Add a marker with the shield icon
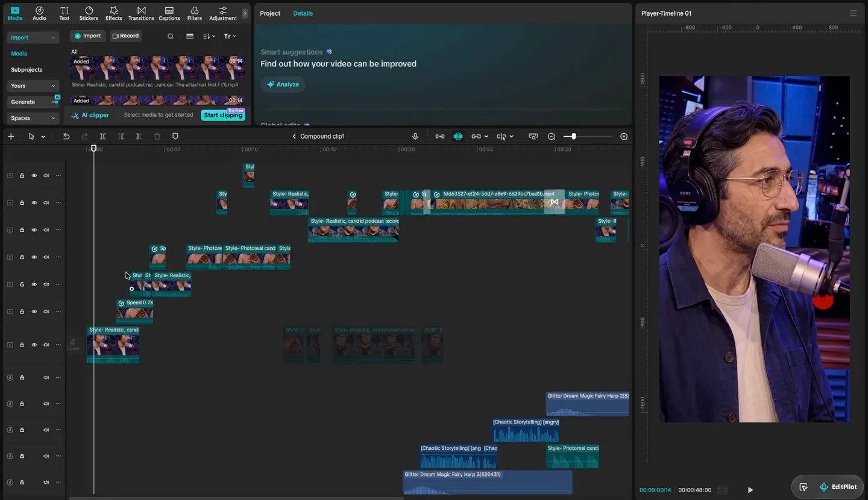868x500 pixels. 175,137
